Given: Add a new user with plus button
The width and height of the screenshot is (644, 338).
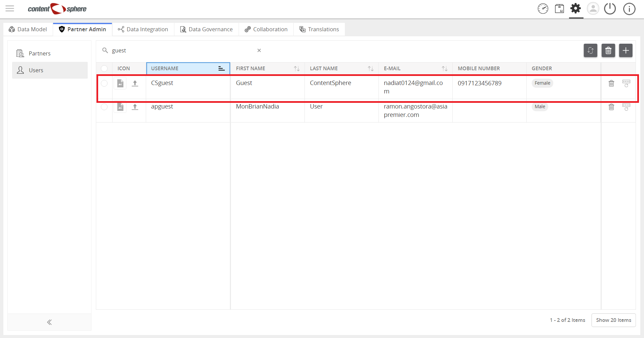Looking at the screenshot, I should tap(626, 51).
